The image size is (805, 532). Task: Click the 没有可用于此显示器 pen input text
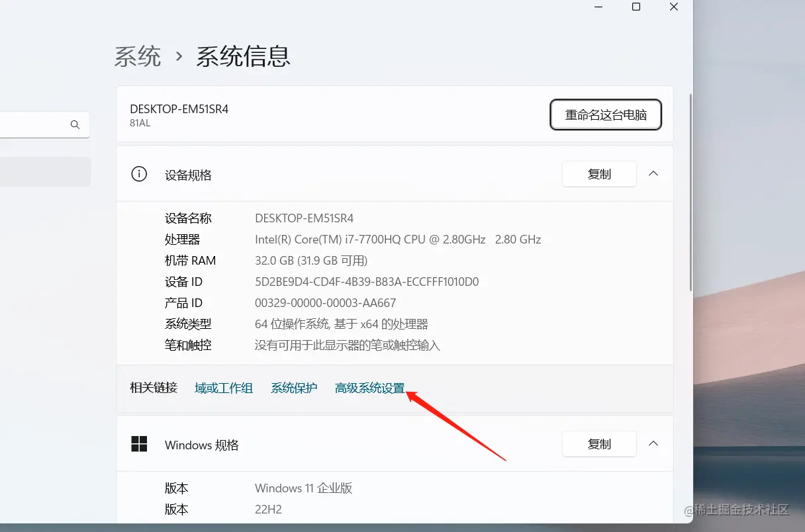coord(348,345)
